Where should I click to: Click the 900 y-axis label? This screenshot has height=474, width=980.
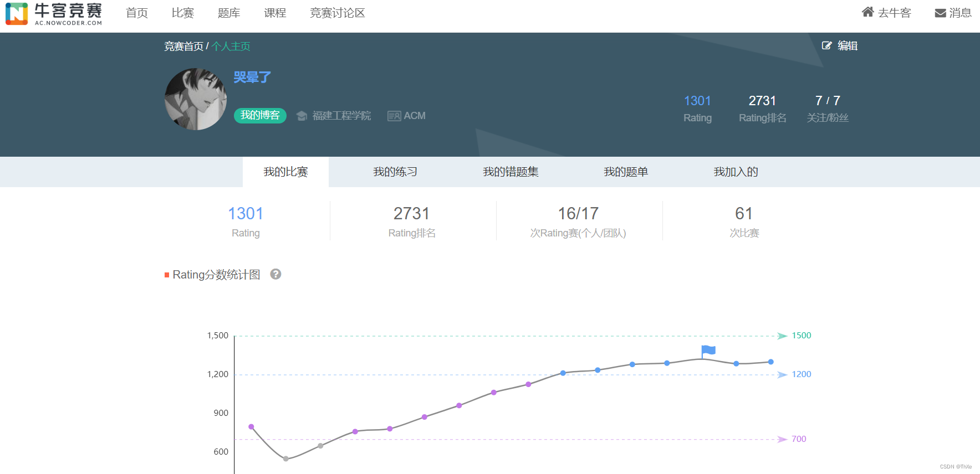221,413
